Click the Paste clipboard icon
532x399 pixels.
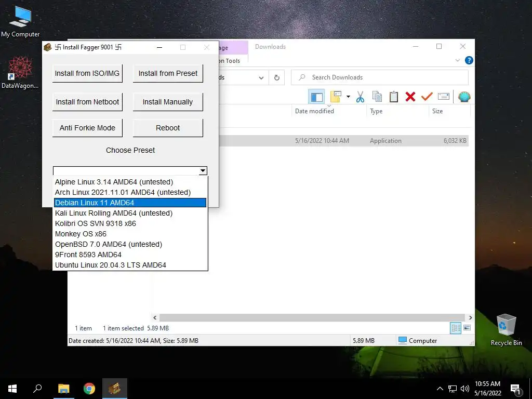394,97
